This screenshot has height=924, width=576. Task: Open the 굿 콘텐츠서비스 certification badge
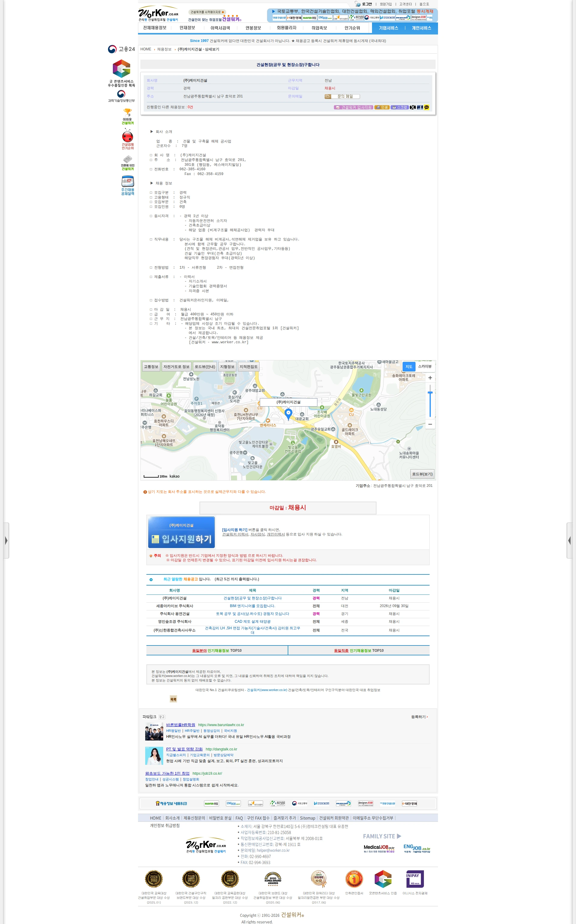121,73
